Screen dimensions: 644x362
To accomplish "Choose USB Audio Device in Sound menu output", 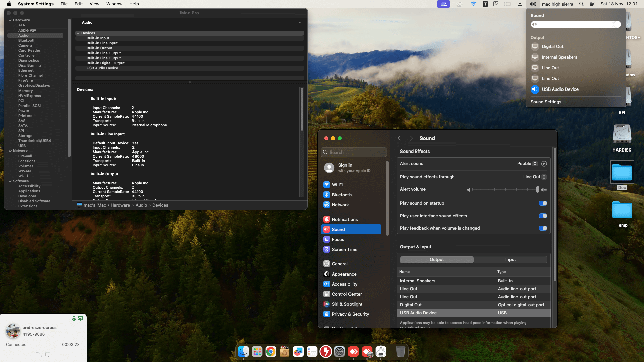I will point(576,89).
